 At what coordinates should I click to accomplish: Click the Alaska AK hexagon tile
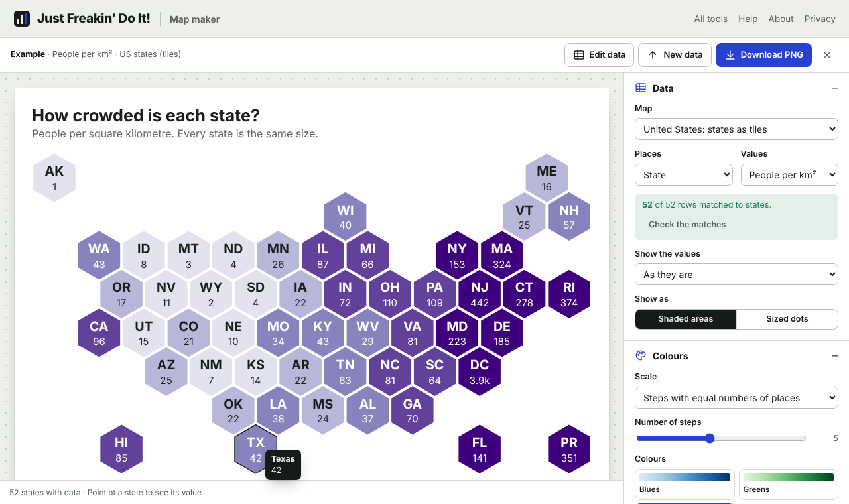(x=54, y=178)
